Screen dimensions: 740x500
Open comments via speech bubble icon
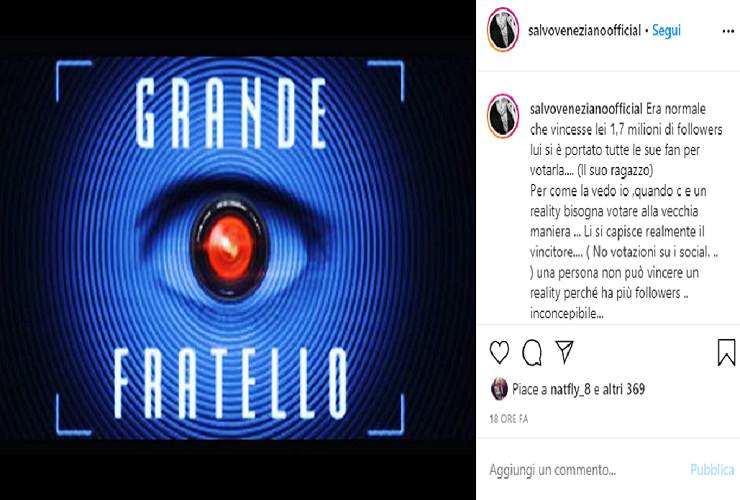(532, 352)
